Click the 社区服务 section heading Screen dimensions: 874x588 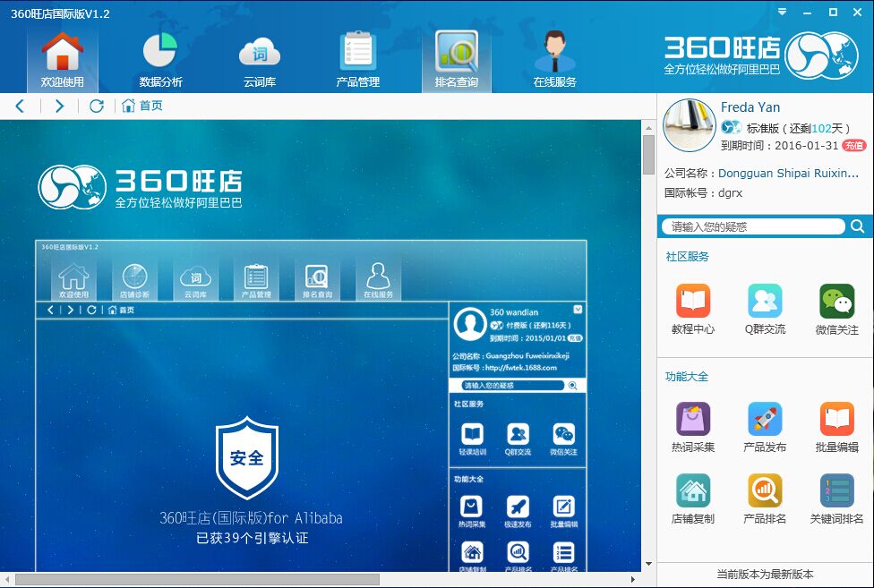point(687,257)
